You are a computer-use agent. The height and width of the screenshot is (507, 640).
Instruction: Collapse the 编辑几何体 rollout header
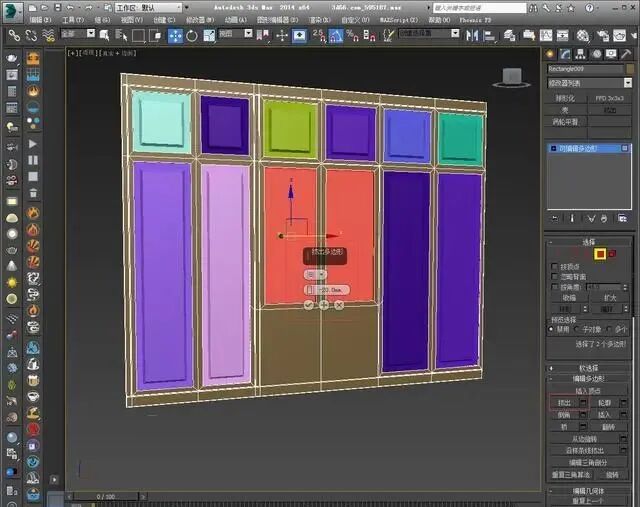click(x=588, y=491)
